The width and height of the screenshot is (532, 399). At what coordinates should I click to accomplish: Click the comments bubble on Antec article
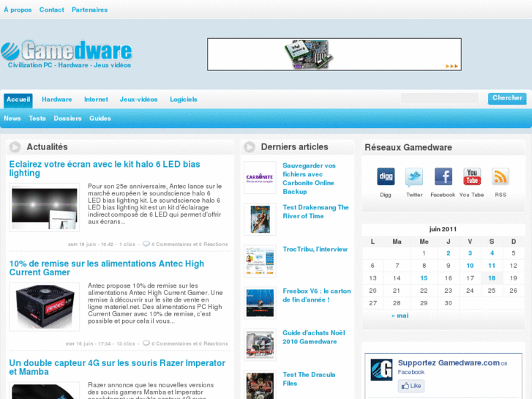pyautogui.click(x=146, y=343)
